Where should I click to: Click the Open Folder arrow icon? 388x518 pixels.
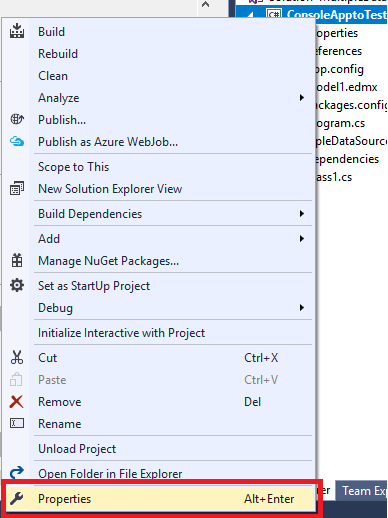point(17,473)
